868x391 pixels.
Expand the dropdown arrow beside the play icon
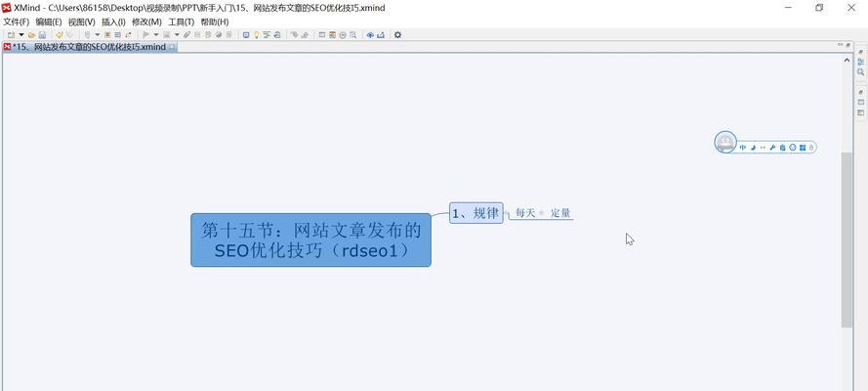pyautogui.click(x=156, y=35)
